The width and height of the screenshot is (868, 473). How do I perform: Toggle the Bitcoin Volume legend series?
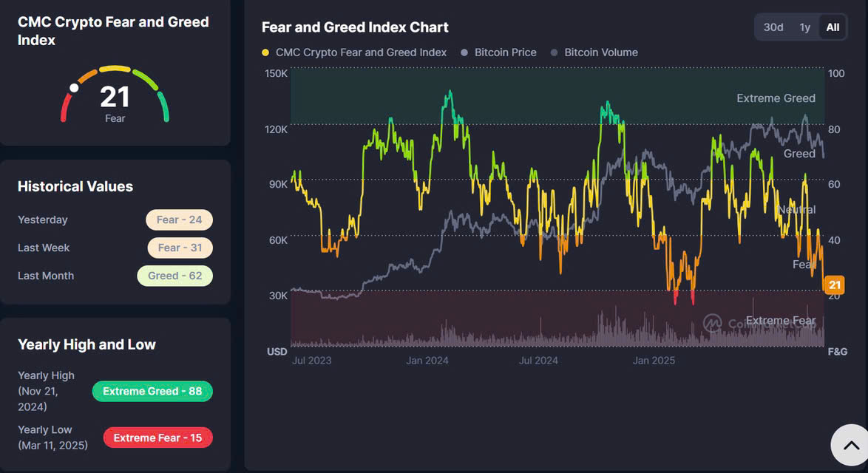click(594, 52)
